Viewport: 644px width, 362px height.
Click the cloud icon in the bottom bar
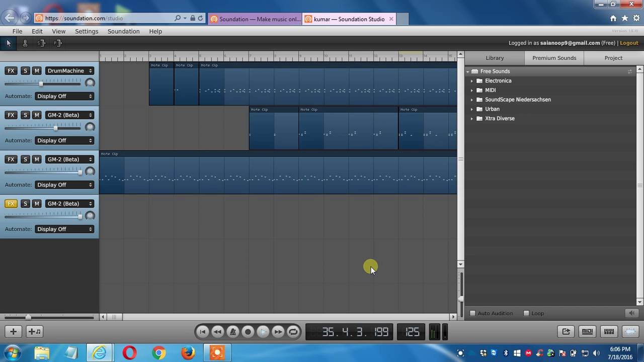click(x=630, y=331)
